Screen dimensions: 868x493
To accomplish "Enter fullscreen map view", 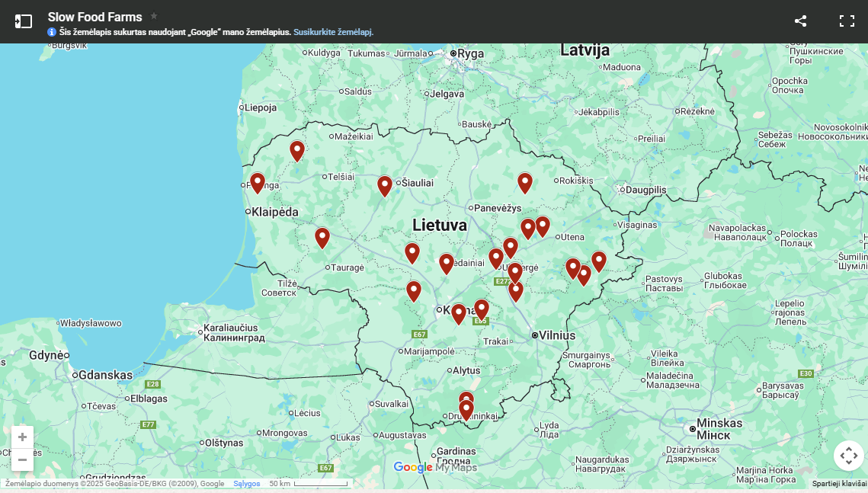I will [x=847, y=21].
